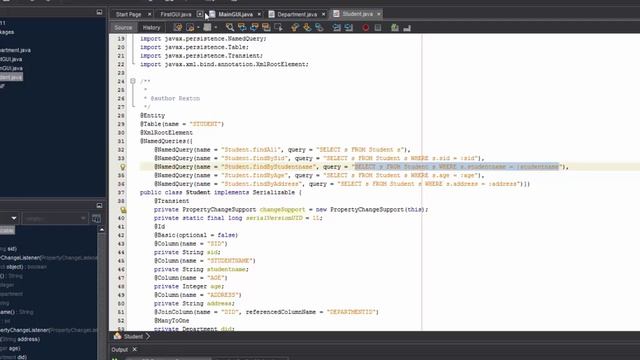Click the "@ManyToOne" annotation
This screenshot has height=360, width=640.
click(171, 321)
